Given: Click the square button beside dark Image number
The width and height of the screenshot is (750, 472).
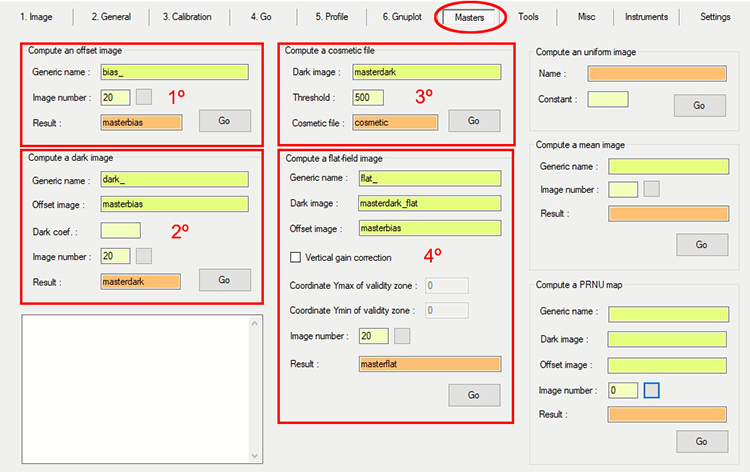Looking at the screenshot, I should [144, 256].
